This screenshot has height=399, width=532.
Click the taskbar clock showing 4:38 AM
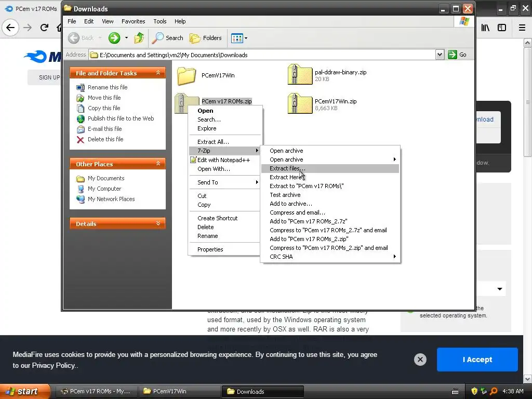[x=513, y=392]
